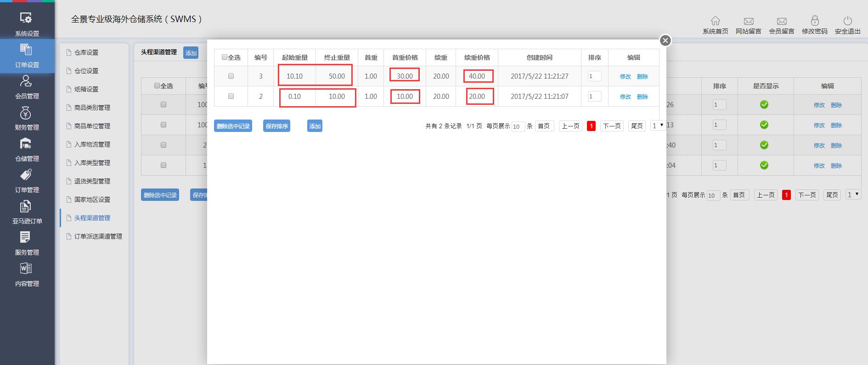Select the checkbox for row number 2

coord(231,97)
